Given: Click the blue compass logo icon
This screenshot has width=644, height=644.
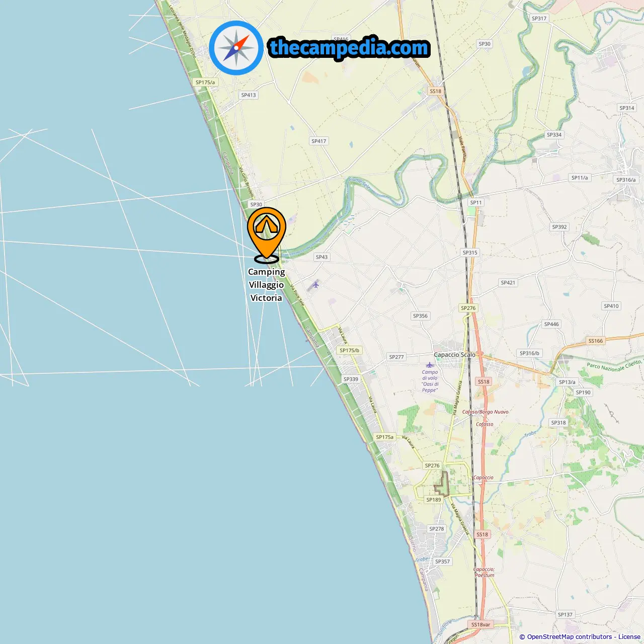Looking at the screenshot, I should pos(236,48).
